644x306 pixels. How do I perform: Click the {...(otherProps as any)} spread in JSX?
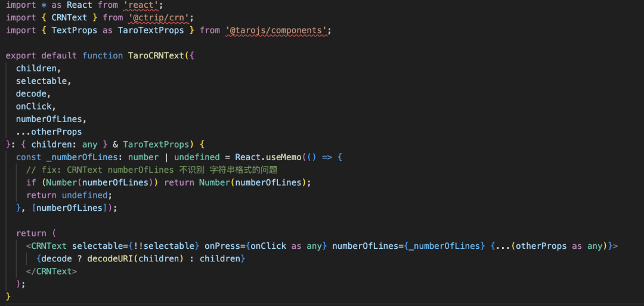tap(552, 246)
